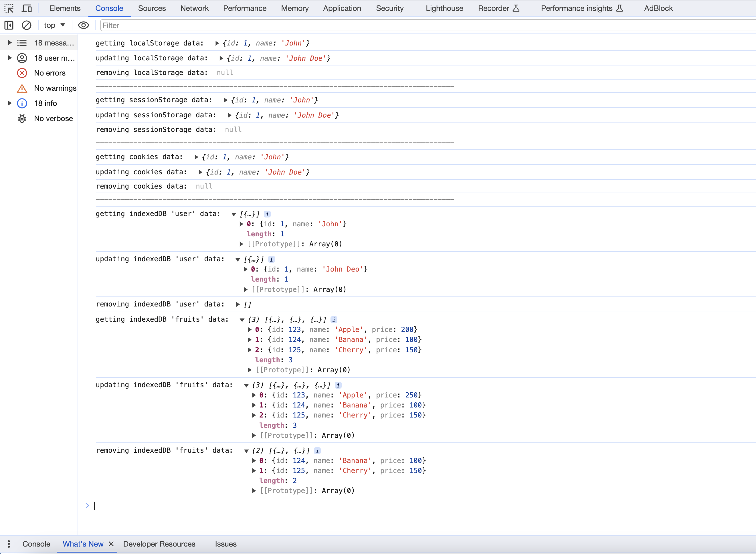This screenshot has width=756, height=554.
Task: Expand the removing indexedDB 'user' empty array
Action: [238, 304]
